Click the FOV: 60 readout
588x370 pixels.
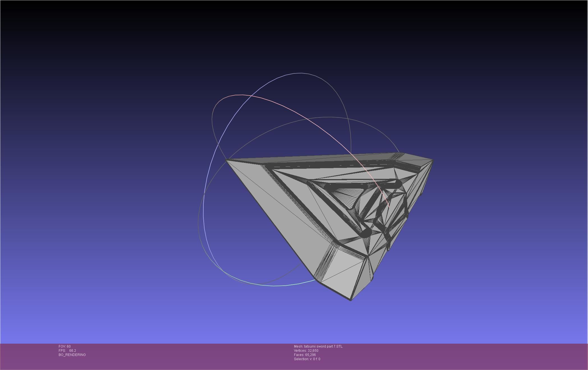coord(65,346)
